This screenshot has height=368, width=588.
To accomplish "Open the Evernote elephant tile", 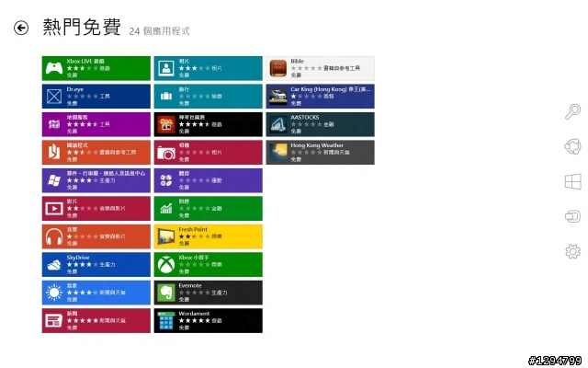I will (x=209, y=293).
